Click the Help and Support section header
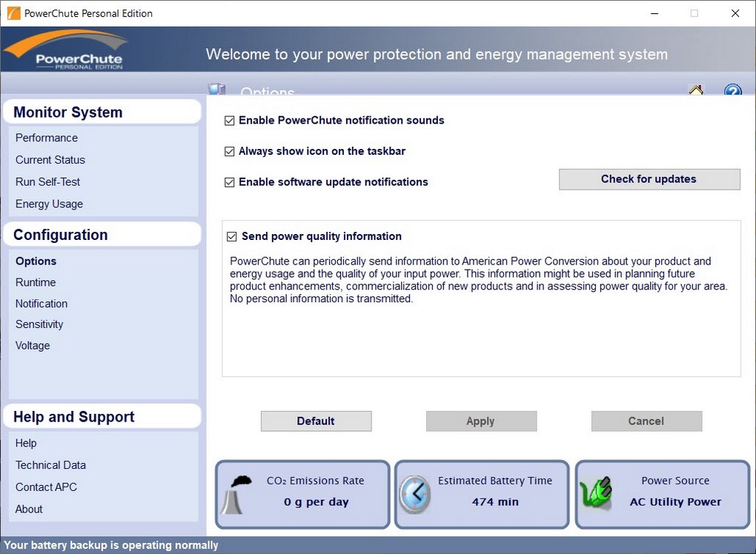This screenshot has width=756, height=554. [x=102, y=417]
